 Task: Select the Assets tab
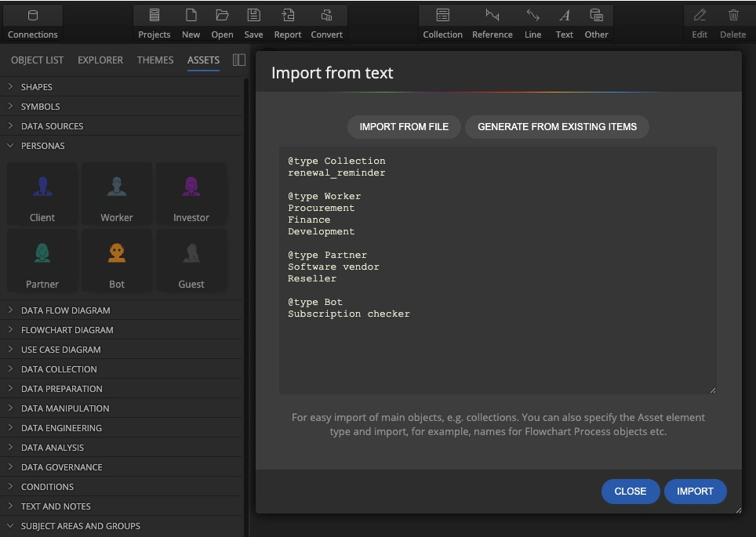click(203, 60)
